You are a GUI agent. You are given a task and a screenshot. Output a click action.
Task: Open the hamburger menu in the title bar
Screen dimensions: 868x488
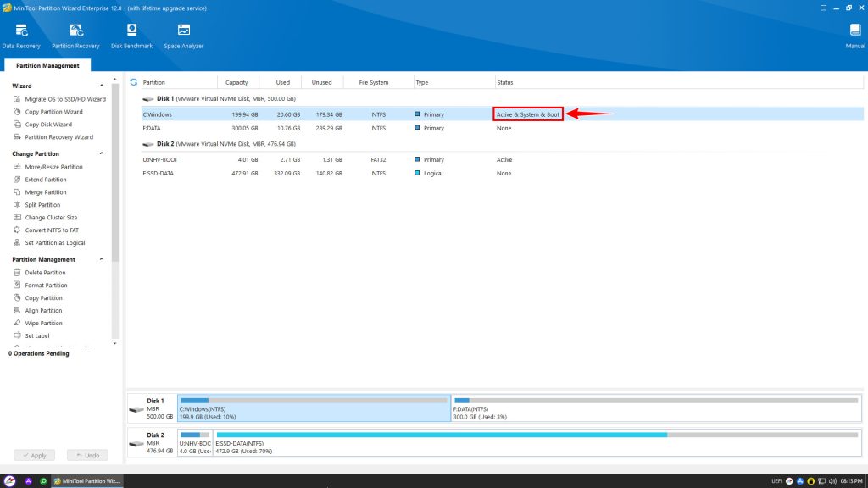tap(823, 8)
